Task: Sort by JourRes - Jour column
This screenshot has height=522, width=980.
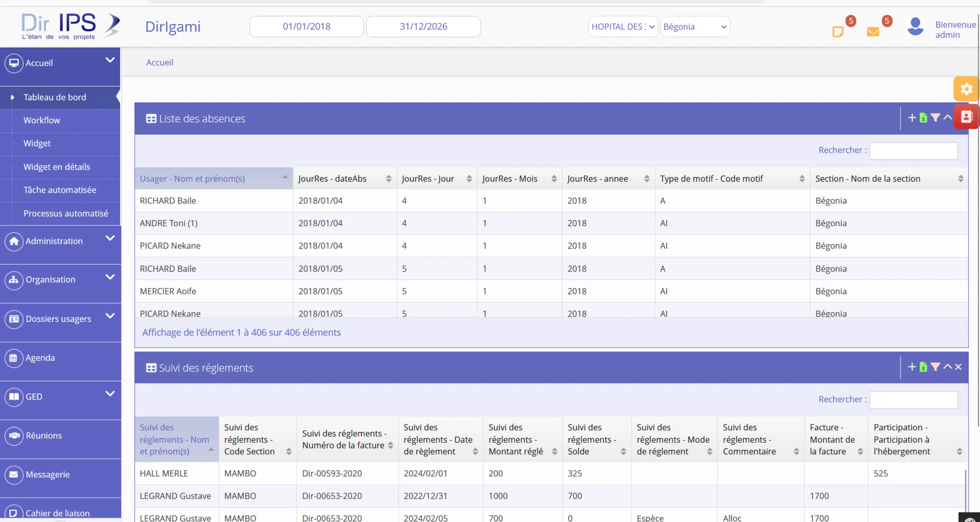Action: 437,179
